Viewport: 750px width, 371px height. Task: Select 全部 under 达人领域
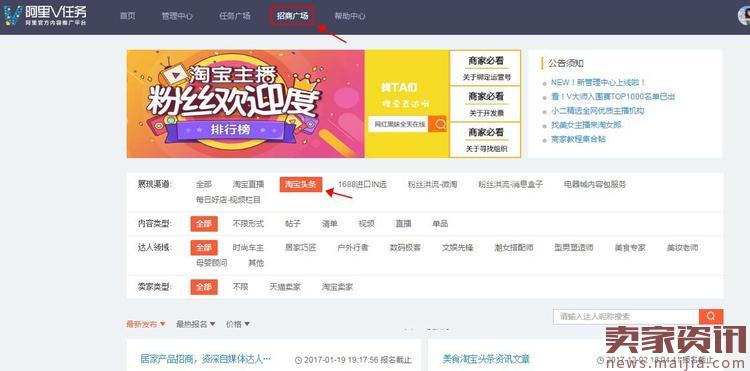(x=204, y=248)
